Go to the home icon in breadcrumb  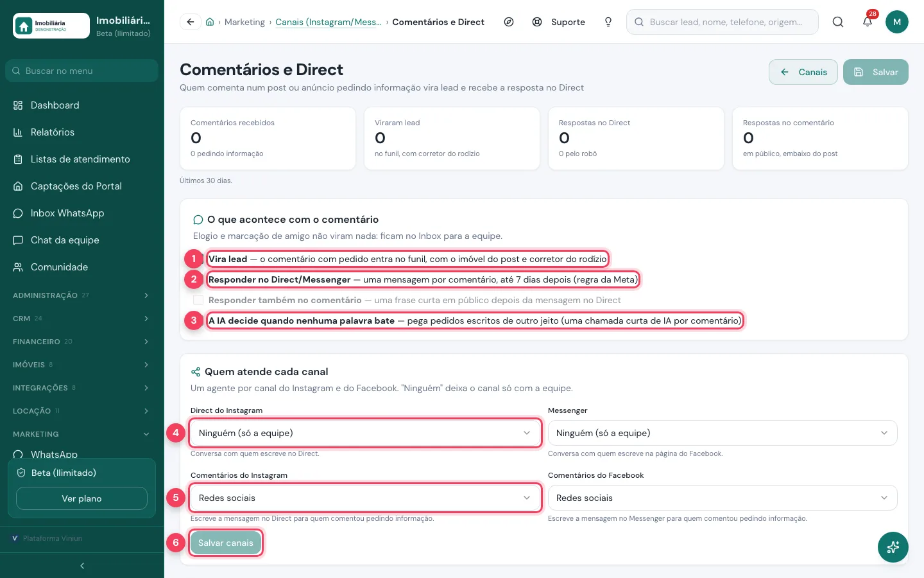click(x=210, y=22)
